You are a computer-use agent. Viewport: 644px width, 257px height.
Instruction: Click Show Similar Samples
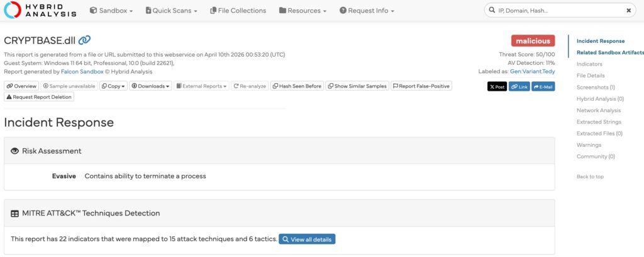click(x=357, y=86)
